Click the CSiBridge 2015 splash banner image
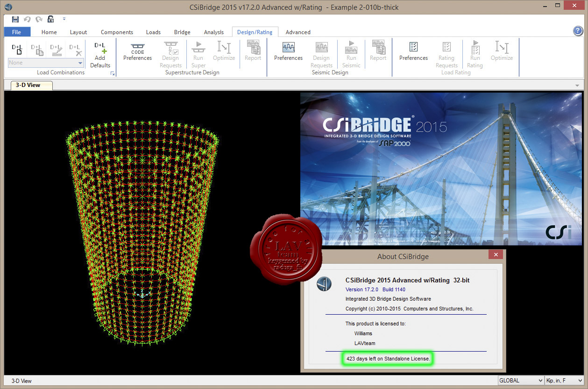This screenshot has height=389, width=588. coord(441,168)
